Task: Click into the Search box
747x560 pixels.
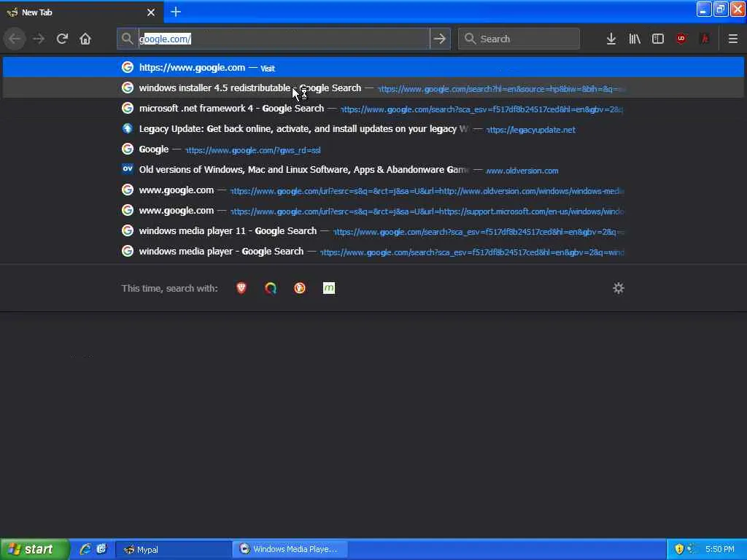Action: point(519,39)
